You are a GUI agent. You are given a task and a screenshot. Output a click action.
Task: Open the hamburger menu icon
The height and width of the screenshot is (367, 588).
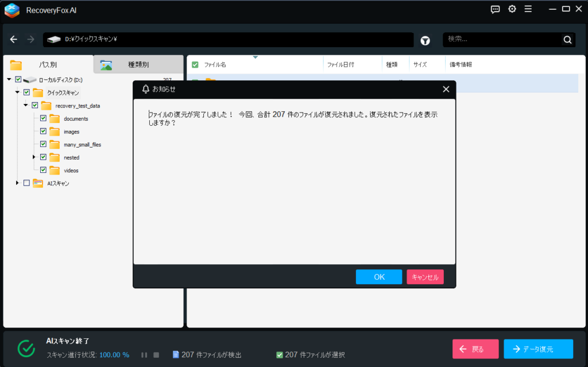click(528, 9)
